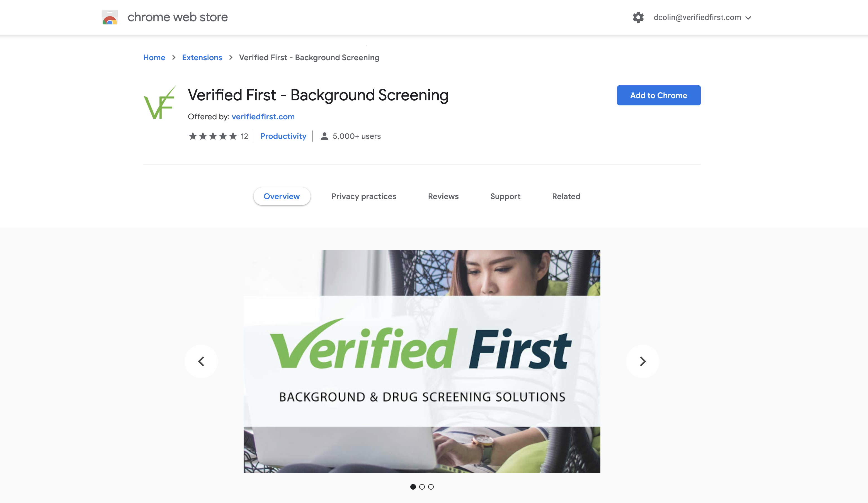Click the Add to Chrome button
Viewport: 868px width, 503px height.
point(659,95)
